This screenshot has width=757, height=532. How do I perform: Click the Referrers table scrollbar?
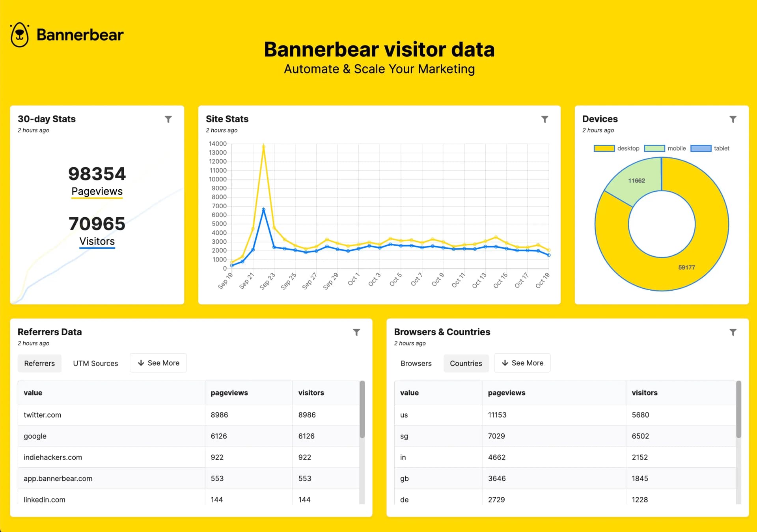click(x=362, y=409)
